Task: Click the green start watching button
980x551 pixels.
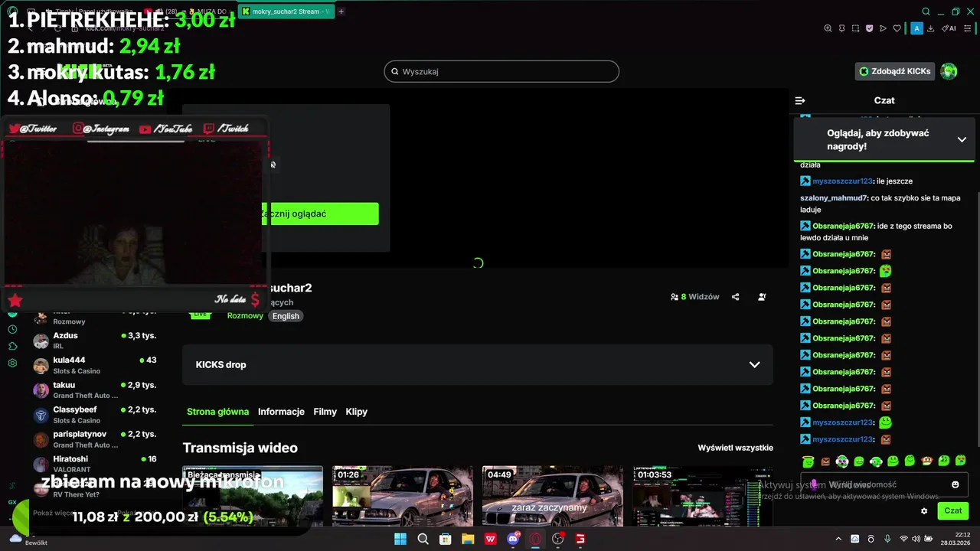Action: click(320, 214)
